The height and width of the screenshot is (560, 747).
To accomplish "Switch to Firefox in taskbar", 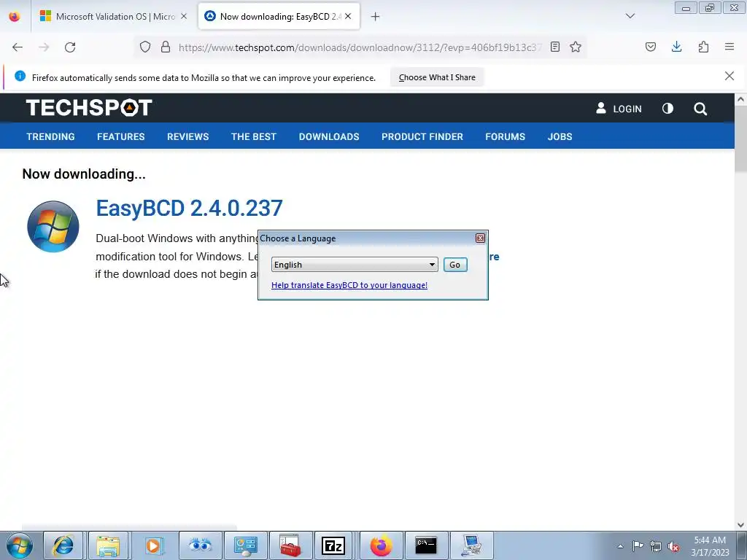I will coord(381,545).
